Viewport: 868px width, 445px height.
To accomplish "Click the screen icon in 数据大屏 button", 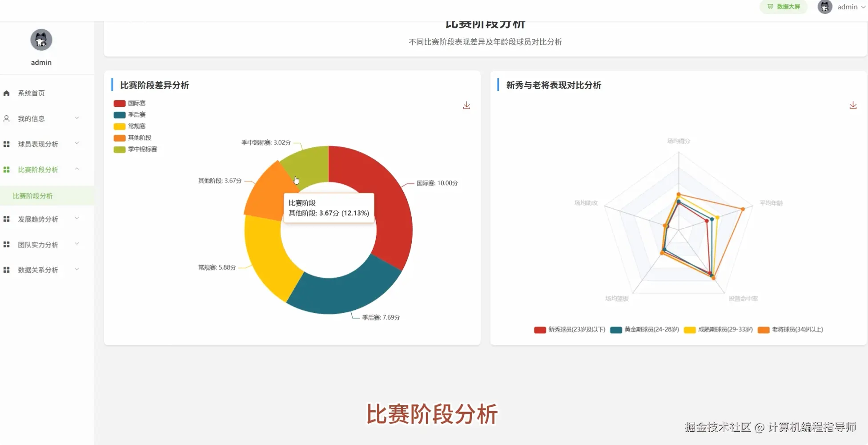I will [770, 7].
